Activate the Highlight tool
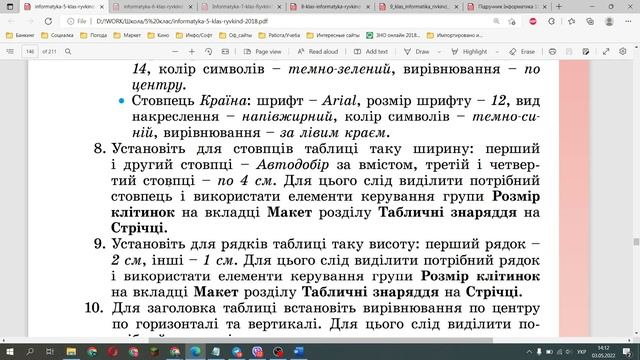The height and width of the screenshot is (360, 640). 469,52
